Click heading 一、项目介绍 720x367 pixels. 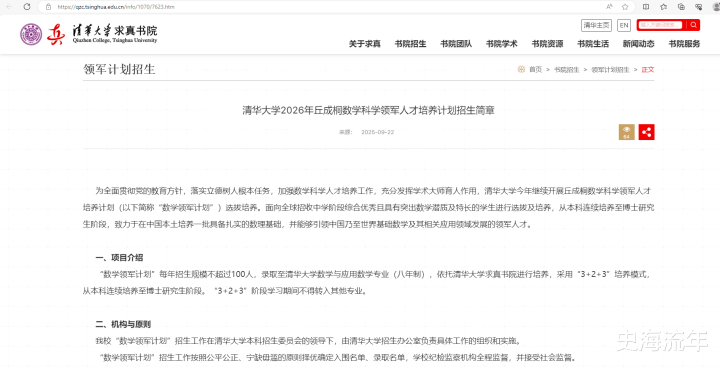(x=119, y=258)
